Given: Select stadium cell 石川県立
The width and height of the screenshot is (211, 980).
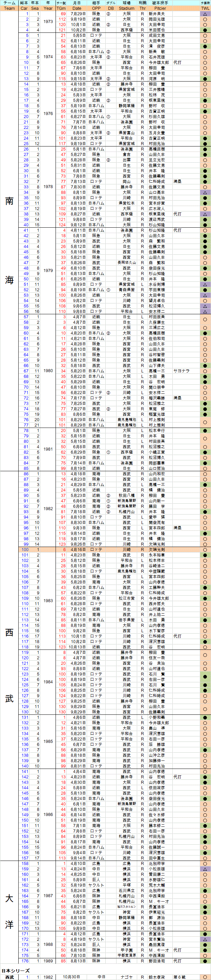Looking at the screenshot, I should [126, 890].
